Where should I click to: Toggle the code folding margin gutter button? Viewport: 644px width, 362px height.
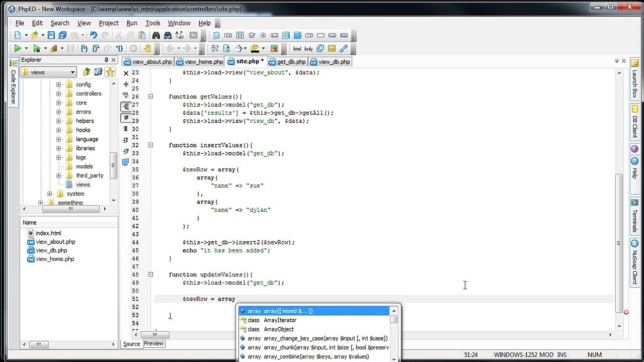click(126, 107)
